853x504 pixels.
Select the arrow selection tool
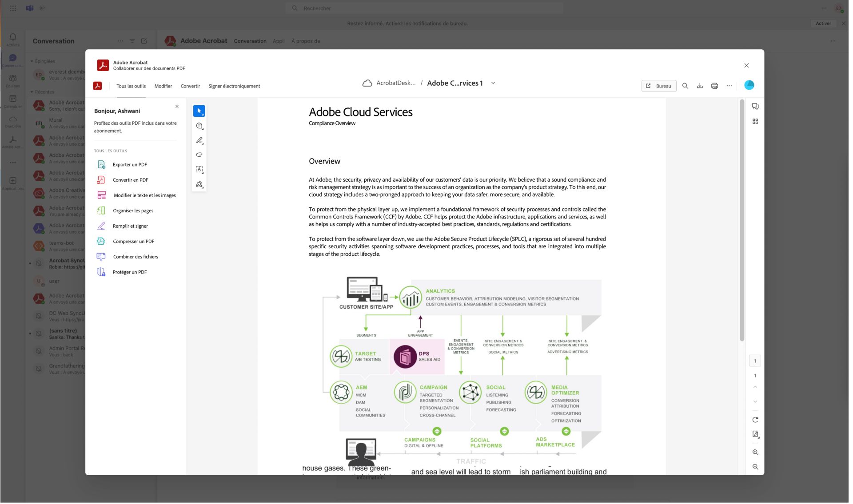click(199, 111)
